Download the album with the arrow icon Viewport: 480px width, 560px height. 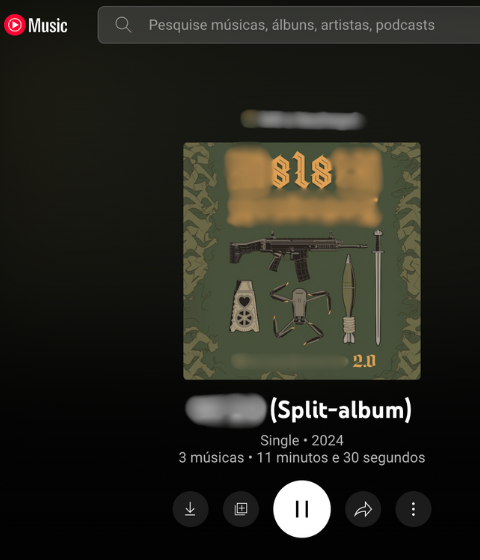click(x=190, y=509)
